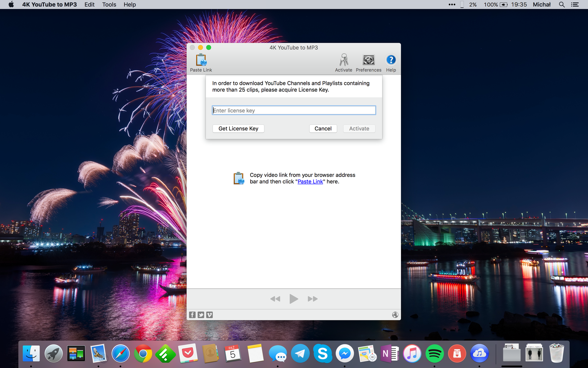Click the yellow minimize window button

tap(200, 48)
